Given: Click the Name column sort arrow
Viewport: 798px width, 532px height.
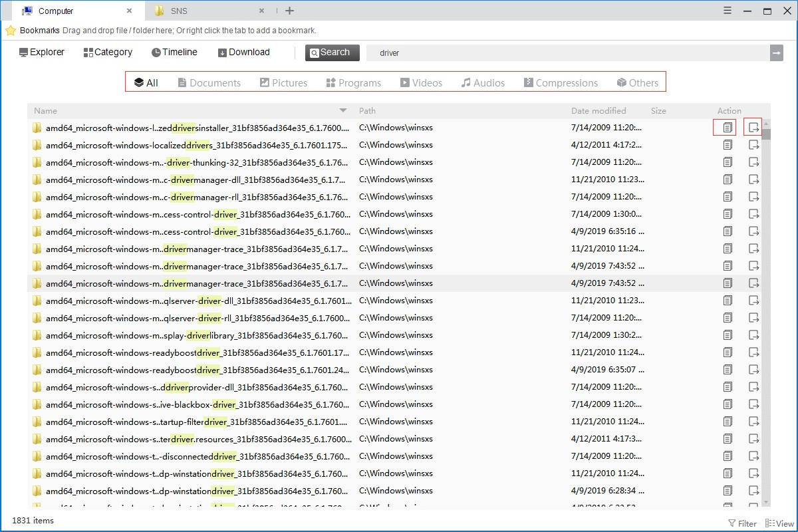Looking at the screenshot, I should (343, 110).
